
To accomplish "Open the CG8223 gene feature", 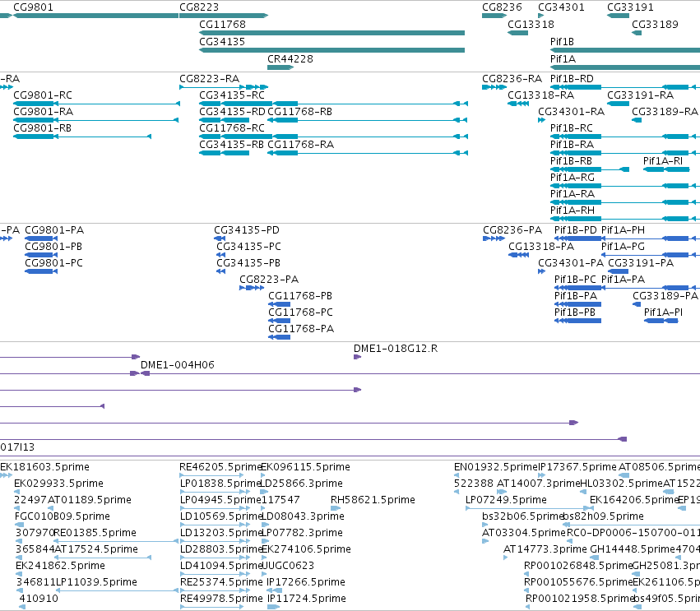I will click(x=224, y=16).
